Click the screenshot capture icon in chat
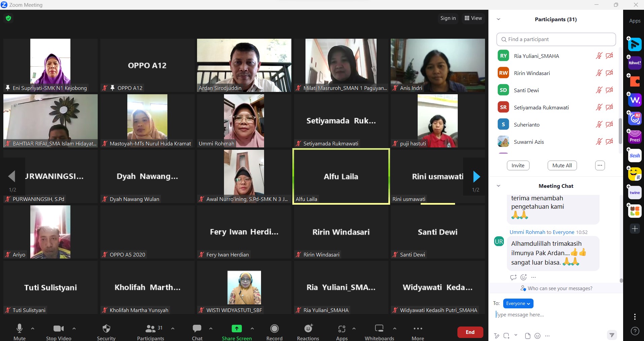This screenshot has height=341, width=644. pyautogui.click(x=507, y=336)
